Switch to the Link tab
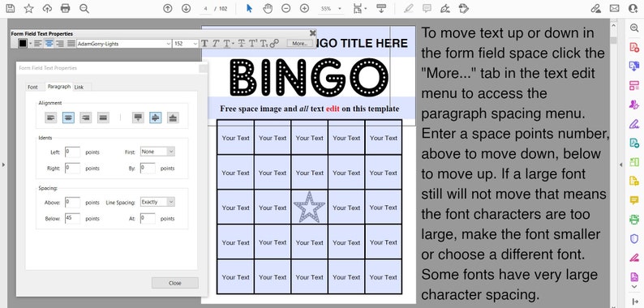This screenshot has width=644, height=308. click(x=79, y=87)
